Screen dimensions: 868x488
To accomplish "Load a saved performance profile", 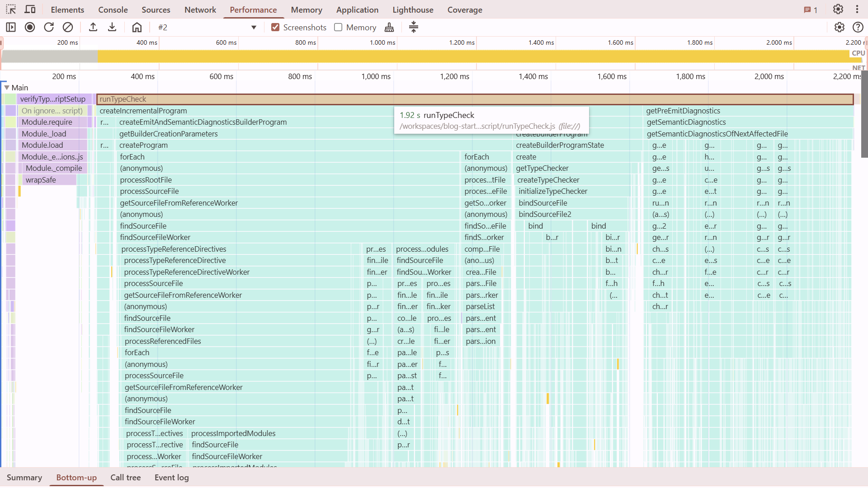I will click(93, 27).
